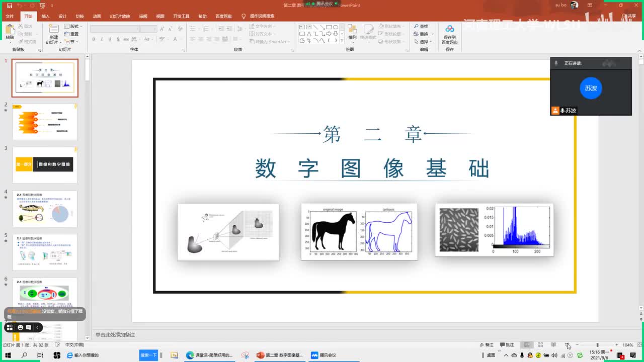The width and height of the screenshot is (644, 362).
Task: Toggle the Notes (备注) pane button
Action: tap(487, 345)
